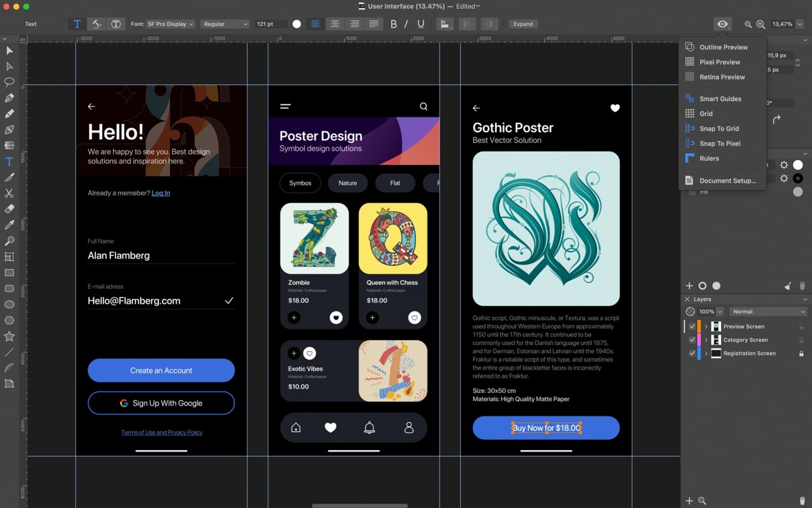Click the Zoom magnifier tool in the toolbar
812x508 pixels.
(x=9, y=241)
